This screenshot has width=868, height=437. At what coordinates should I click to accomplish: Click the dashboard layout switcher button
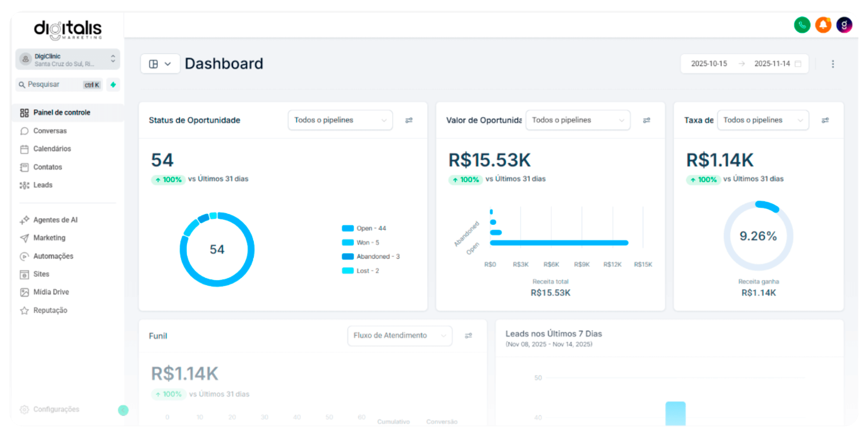coord(160,64)
